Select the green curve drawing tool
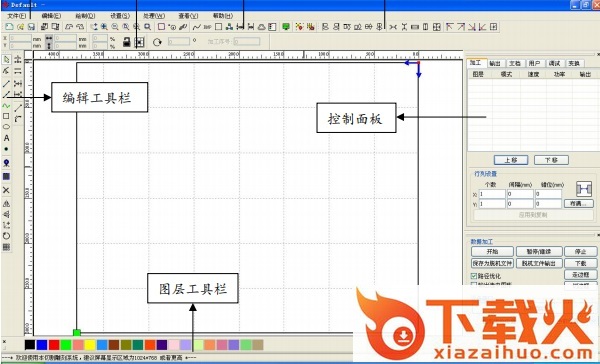 click(7, 105)
